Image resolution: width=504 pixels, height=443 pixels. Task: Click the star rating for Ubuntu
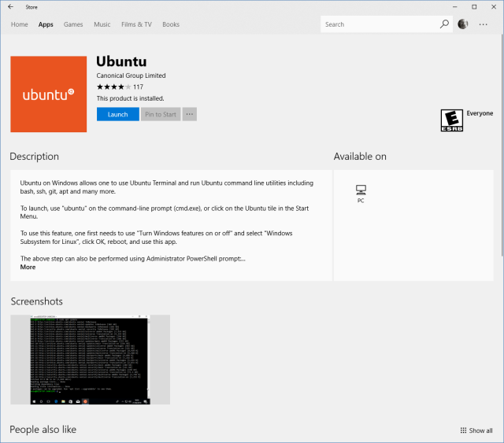(113, 87)
